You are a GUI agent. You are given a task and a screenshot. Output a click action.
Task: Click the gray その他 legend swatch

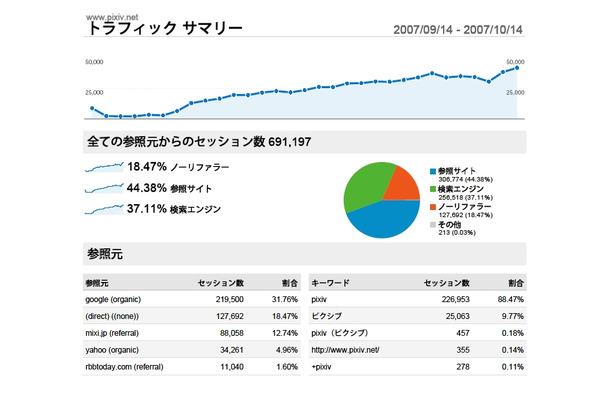tap(433, 225)
